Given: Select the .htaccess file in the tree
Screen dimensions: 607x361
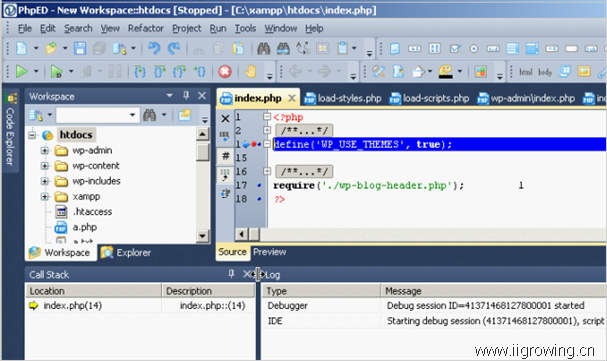Looking at the screenshot, I should [x=92, y=212].
